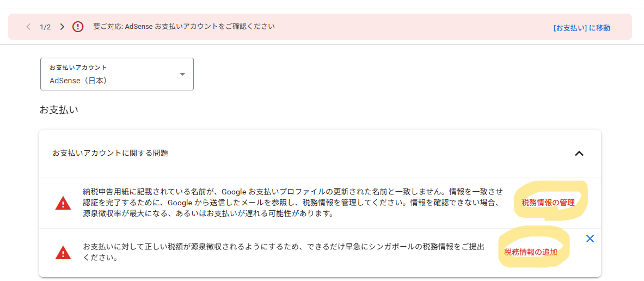Screen dimensions: 644x281
Task: Dismiss the シンガポール tax info warning
Action: (x=590, y=239)
